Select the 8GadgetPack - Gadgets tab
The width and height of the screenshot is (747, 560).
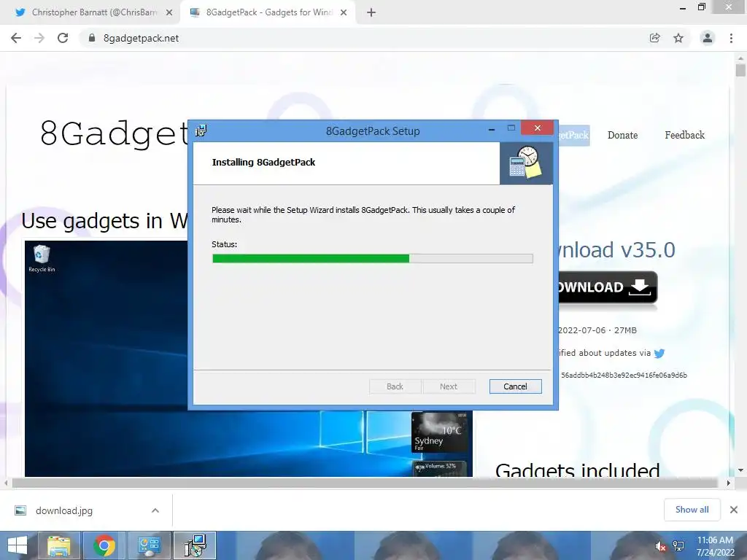tap(269, 12)
